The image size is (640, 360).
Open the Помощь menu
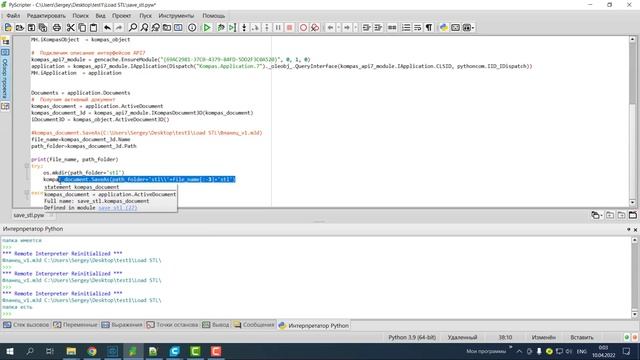[213, 16]
